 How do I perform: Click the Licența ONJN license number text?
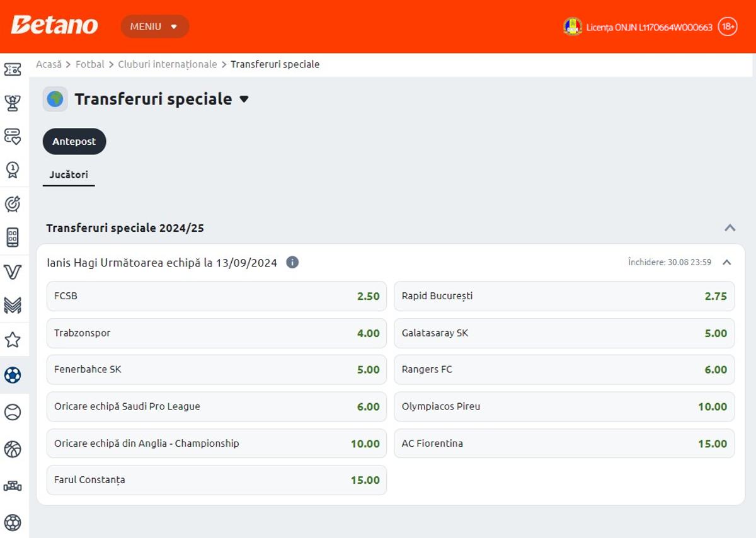click(650, 27)
